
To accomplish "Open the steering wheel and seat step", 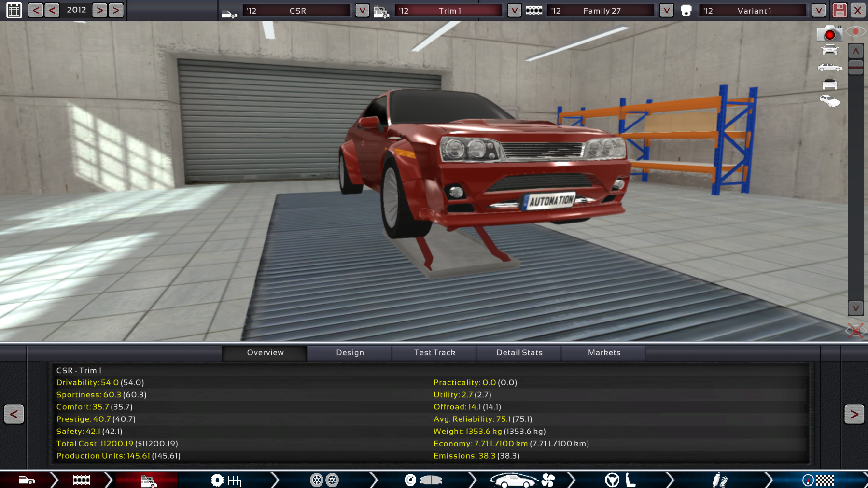I will (620, 480).
